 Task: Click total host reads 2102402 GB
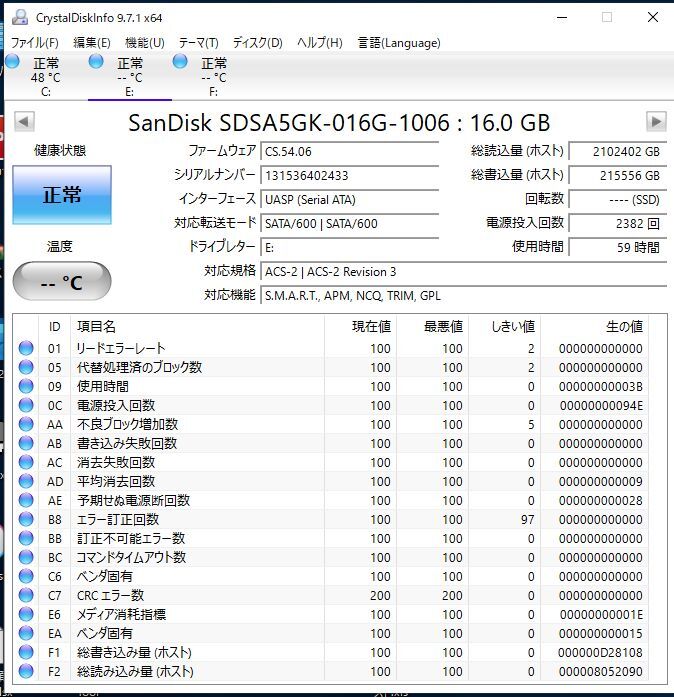click(618, 152)
